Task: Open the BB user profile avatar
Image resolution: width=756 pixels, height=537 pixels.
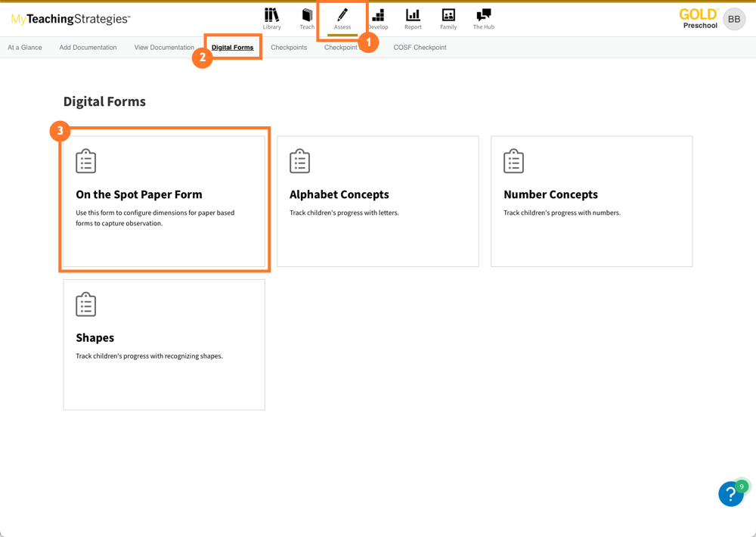Action: 734,19
